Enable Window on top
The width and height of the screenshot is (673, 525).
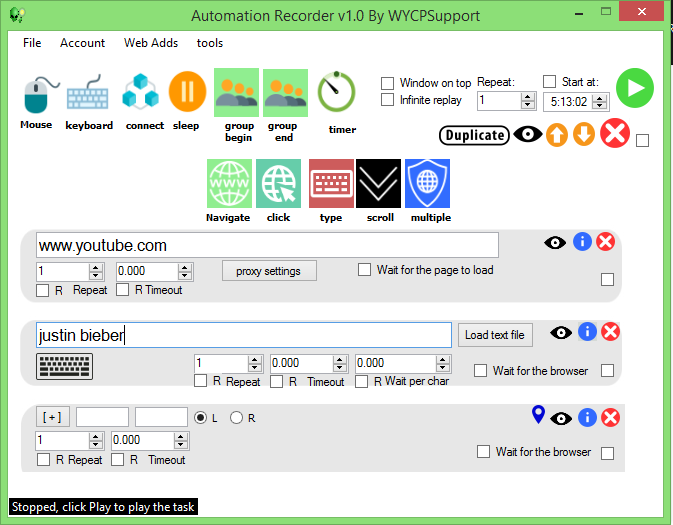point(388,83)
